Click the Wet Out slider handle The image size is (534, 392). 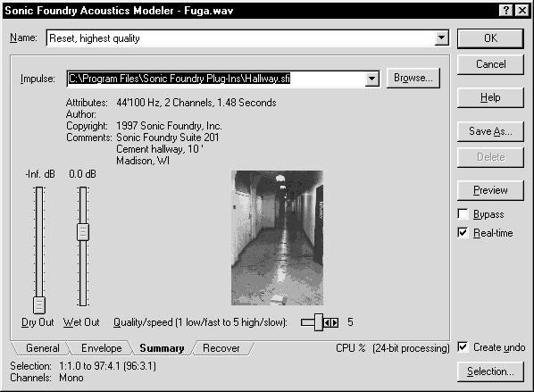83,232
